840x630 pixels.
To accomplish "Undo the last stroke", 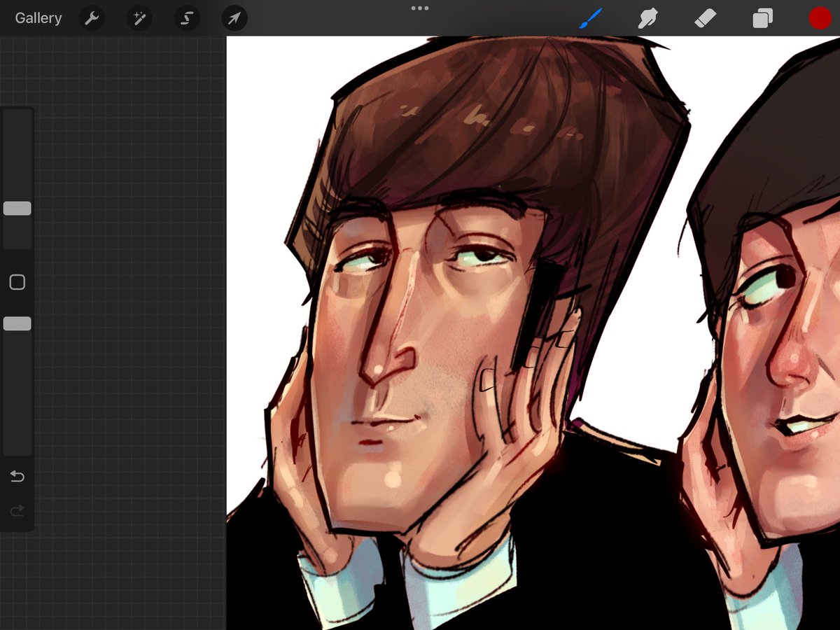I will click(17, 477).
